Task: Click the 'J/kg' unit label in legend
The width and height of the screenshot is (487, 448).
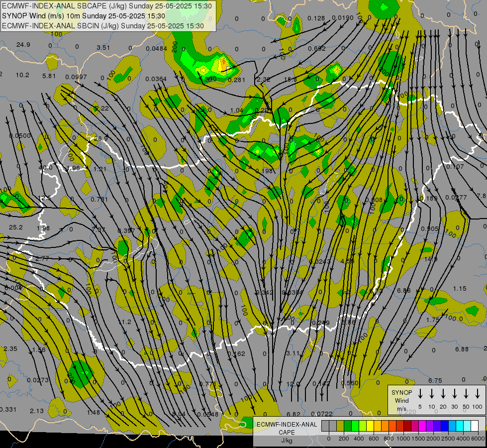Action: point(287,441)
